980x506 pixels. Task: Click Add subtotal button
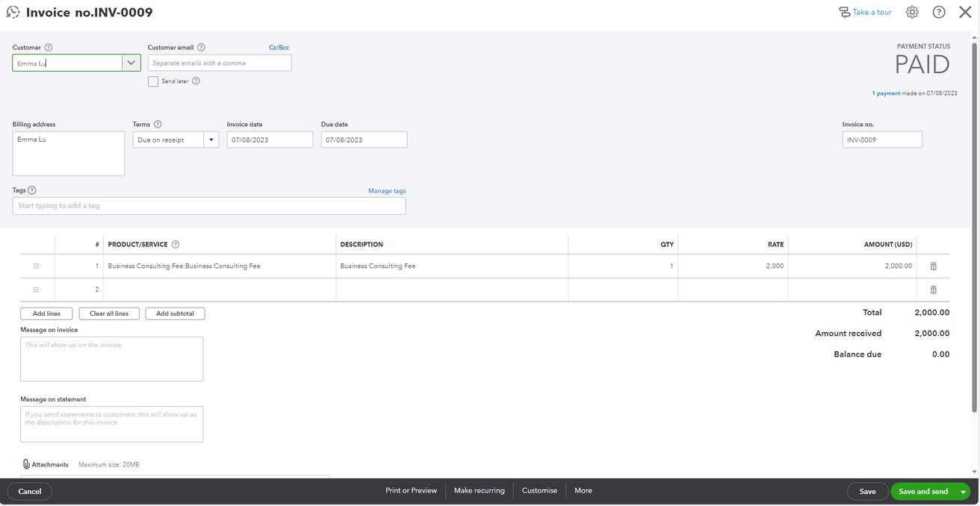(x=176, y=313)
